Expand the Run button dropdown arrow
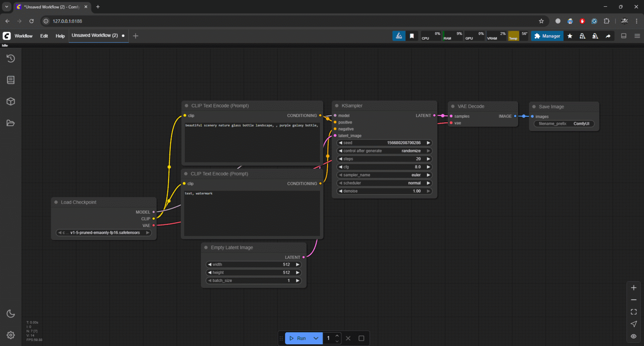644x346 pixels. tap(316, 338)
